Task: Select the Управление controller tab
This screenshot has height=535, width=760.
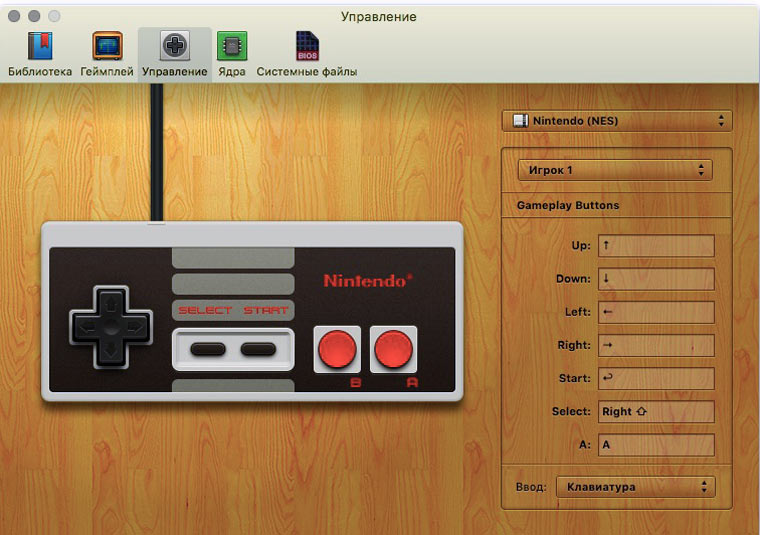Action: point(174,54)
